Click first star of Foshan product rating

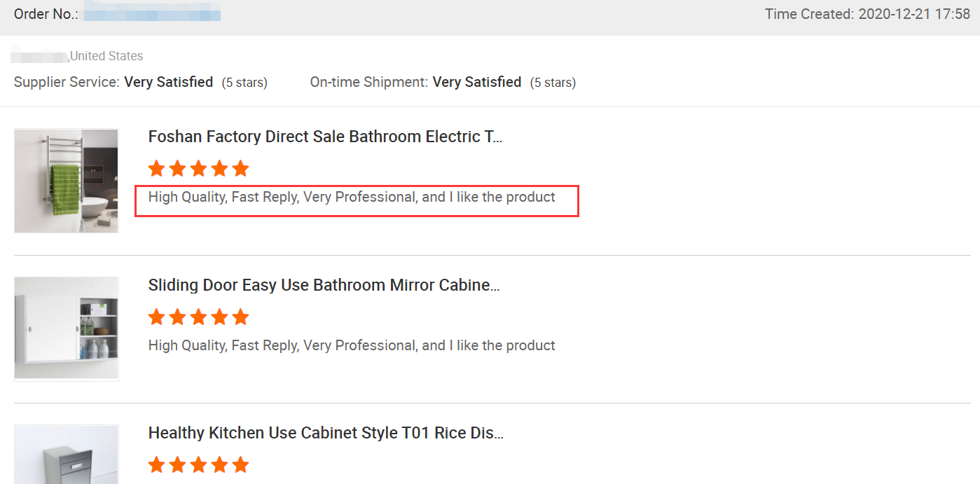click(157, 169)
